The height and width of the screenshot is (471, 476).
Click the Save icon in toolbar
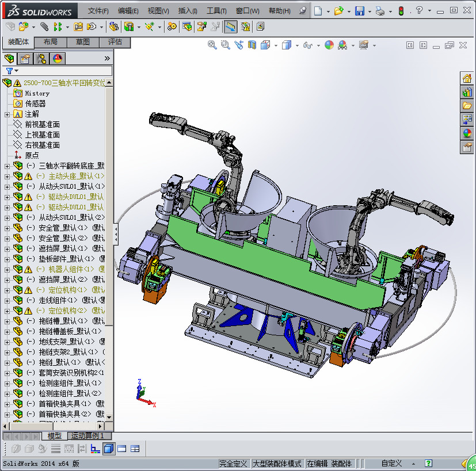pos(359,11)
